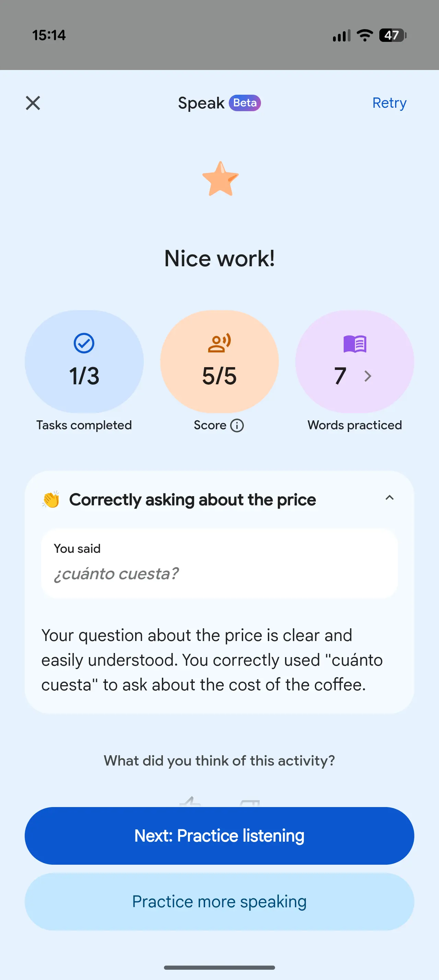The image size is (439, 980).
Task: Collapse the price feedback card chevron
Action: pos(389,498)
